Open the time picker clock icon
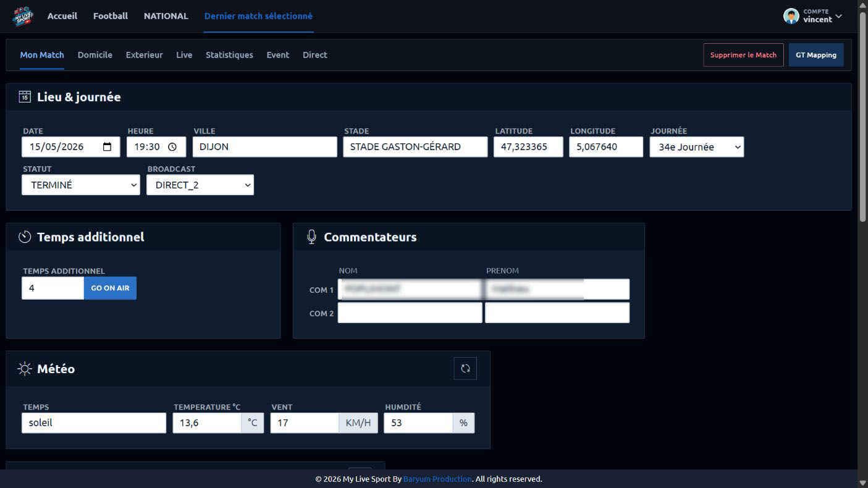The width and height of the screenshot is (868, 488). 172,147
